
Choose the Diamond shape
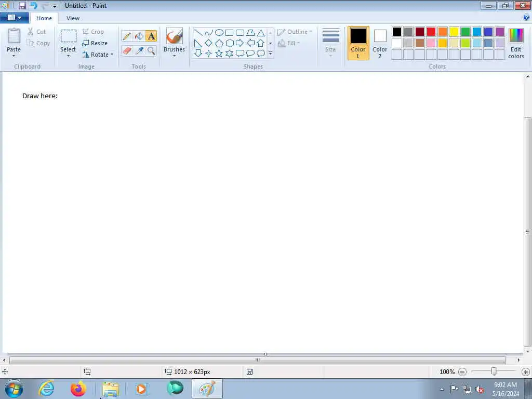pyautogui.click(x=209, y=43)
